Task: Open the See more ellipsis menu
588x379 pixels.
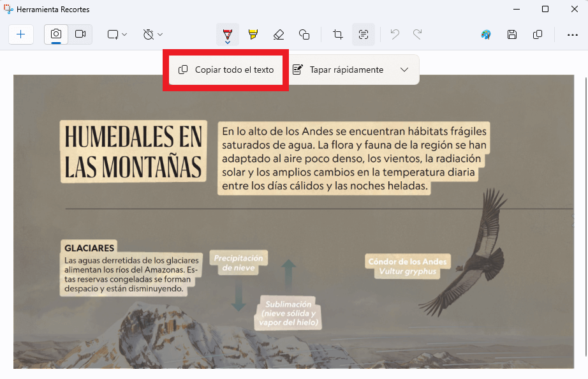Action: tap(572, 34)
